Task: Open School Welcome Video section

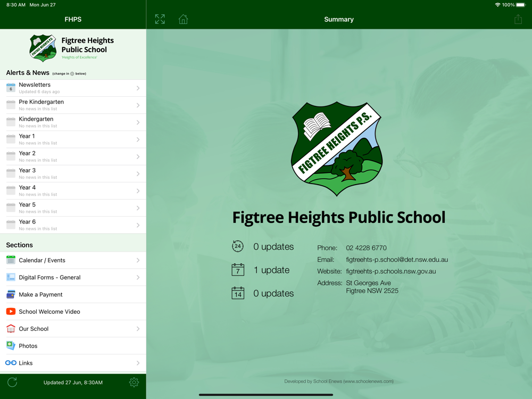Action: click(x=73, y=311)
